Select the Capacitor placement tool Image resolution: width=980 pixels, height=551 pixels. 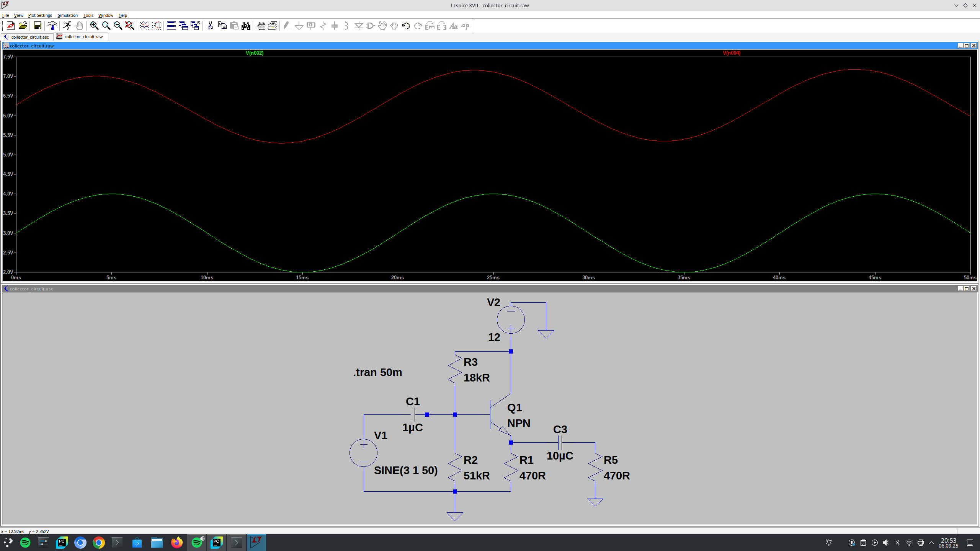click(335, 26)
